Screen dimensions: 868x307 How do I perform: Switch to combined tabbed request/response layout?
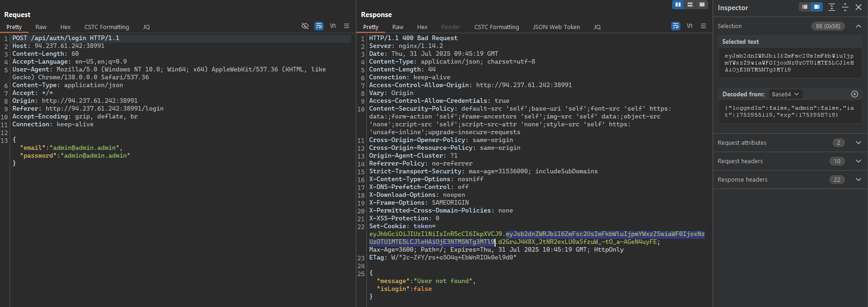(x=702, y=5)
